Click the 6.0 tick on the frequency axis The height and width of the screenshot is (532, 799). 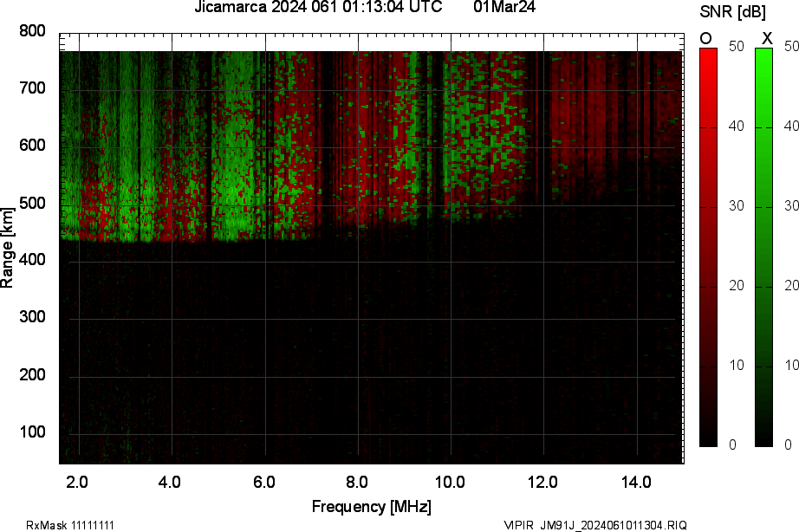tap(264, 482)
